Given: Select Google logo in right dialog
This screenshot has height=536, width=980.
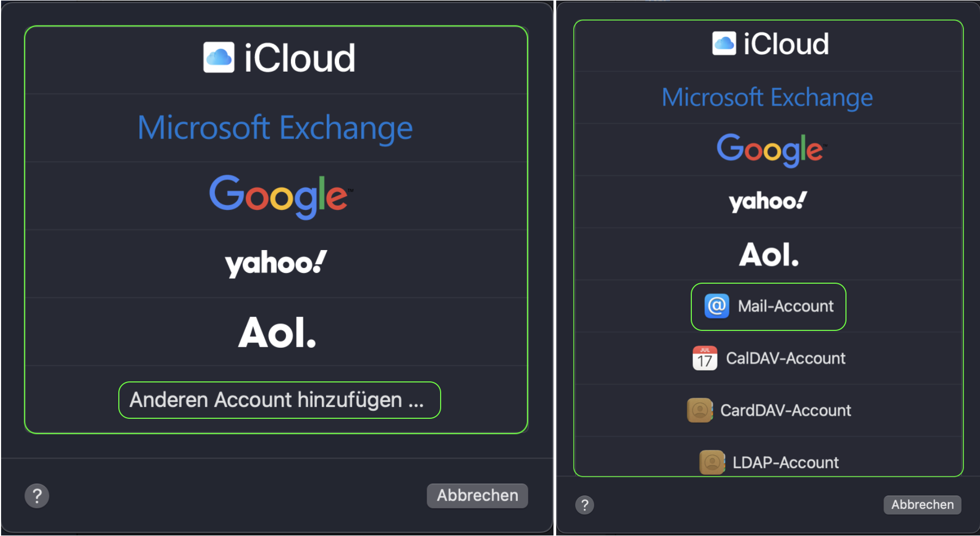Looking at the screenshot, I should 769,149.
